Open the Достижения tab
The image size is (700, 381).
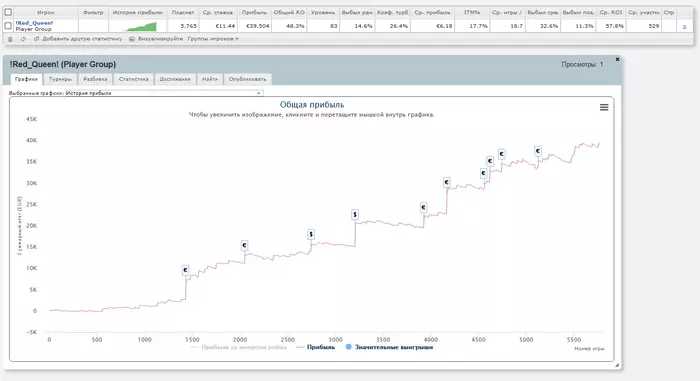point(175,79)
